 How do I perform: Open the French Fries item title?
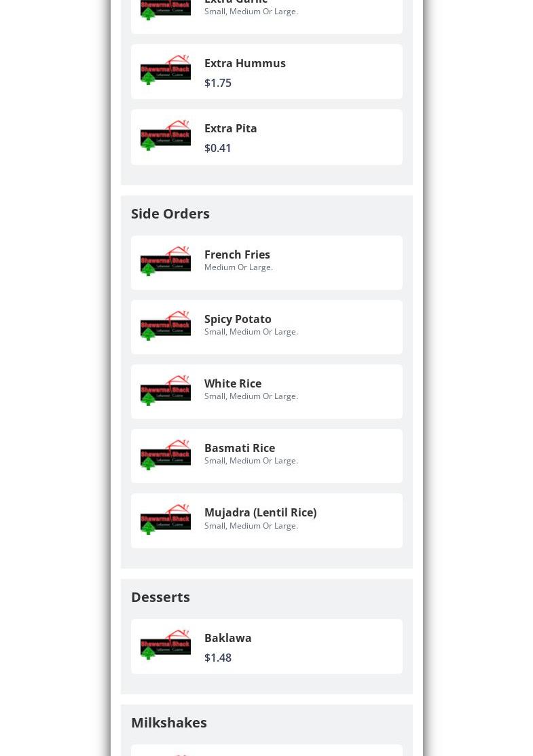pos(237,254)
